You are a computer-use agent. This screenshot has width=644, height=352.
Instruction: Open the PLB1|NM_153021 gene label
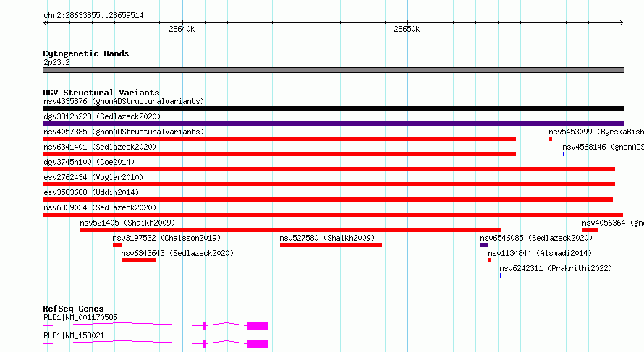click(74, 335)
